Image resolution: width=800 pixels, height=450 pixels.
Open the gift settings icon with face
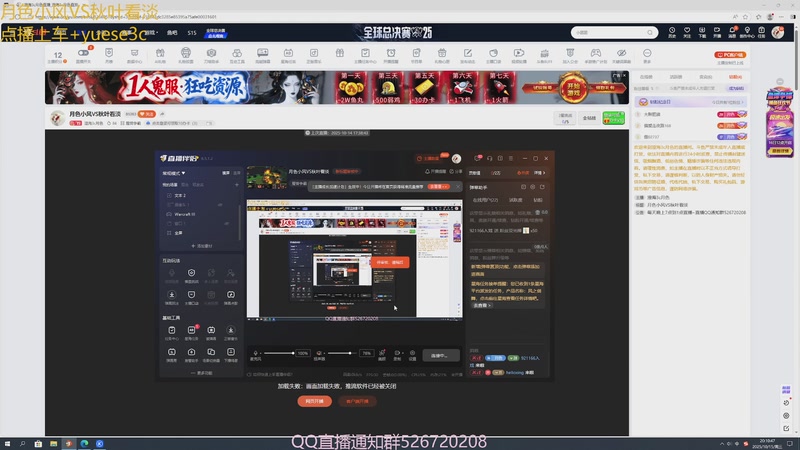click(186, 53)
